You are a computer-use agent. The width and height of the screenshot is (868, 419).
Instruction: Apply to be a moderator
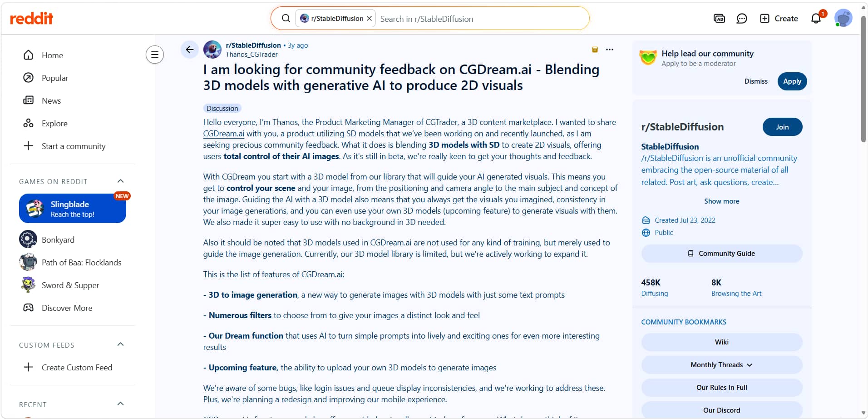click(792, 81)
